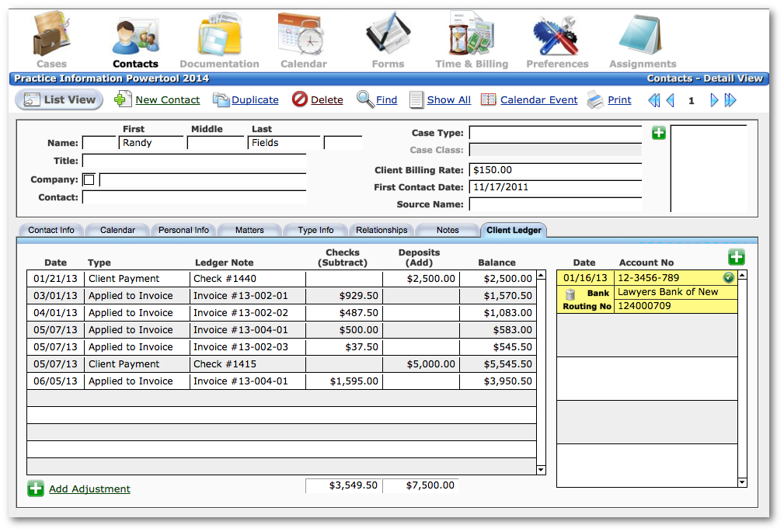Go to next record arrow
The height and width of the screenshot is (532, 784).
714,100
